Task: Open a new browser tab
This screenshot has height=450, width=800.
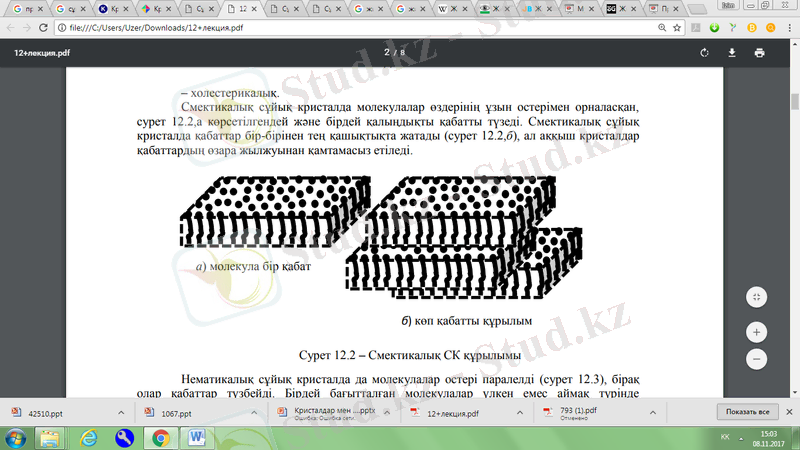Action: (x=696, y=9)
